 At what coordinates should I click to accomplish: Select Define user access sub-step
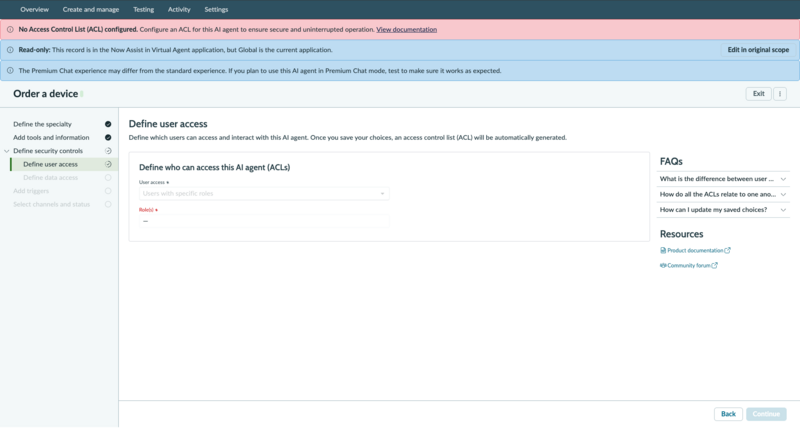(x=51, y=164)
